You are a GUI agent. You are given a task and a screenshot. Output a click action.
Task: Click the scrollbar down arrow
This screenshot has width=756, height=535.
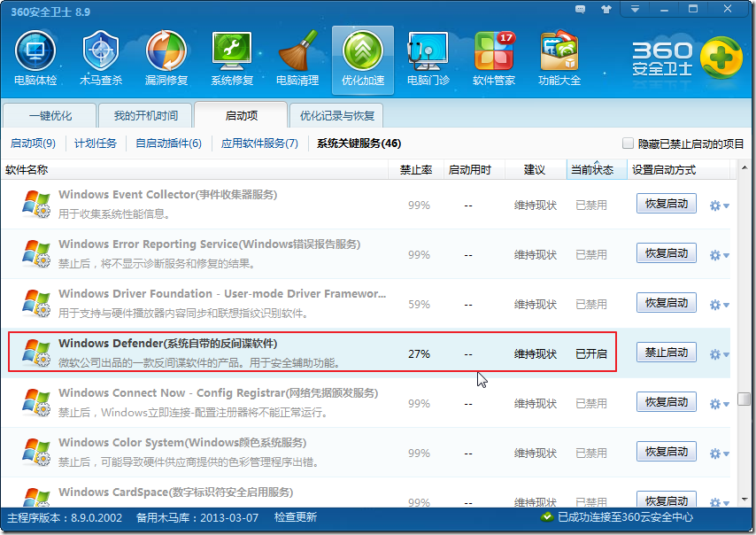[744, 500]
